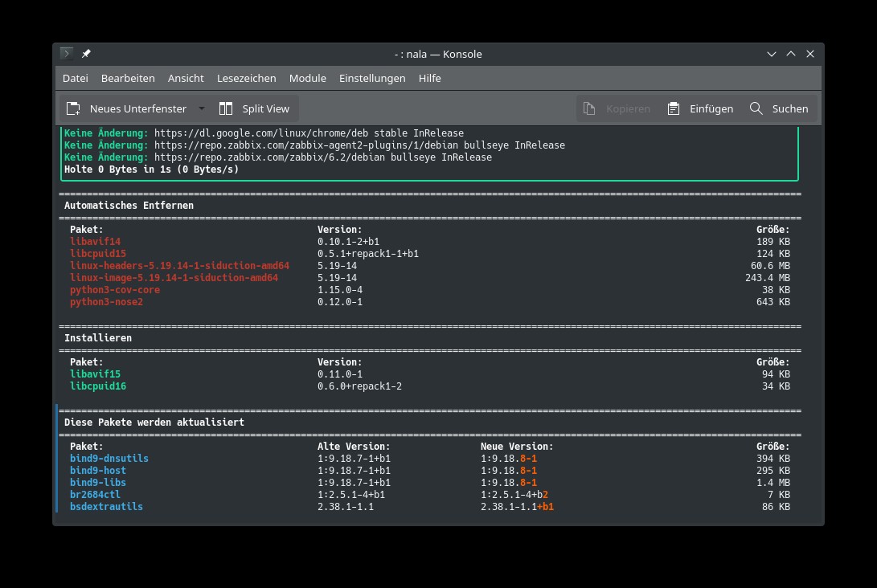Select the Split View split-screen icon
The width and height of the screenshot is (877, 588).
click(226, 108)
